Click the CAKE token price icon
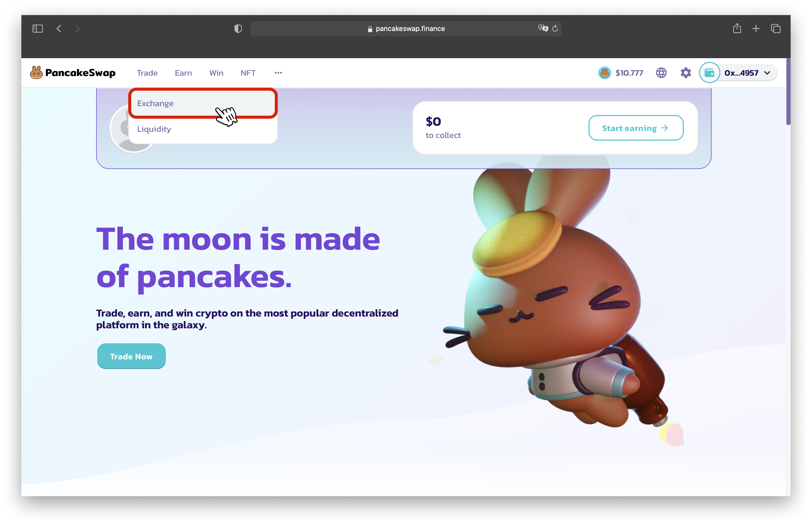Screen dimensions: 812x524 pyautogui.click(x=604, y=73)
